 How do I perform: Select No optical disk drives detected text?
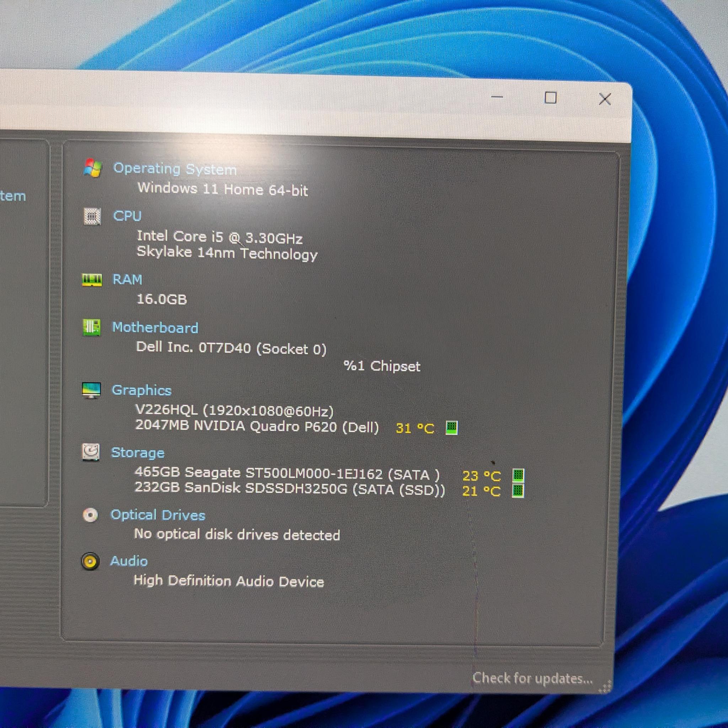click(x=237, y=534)
